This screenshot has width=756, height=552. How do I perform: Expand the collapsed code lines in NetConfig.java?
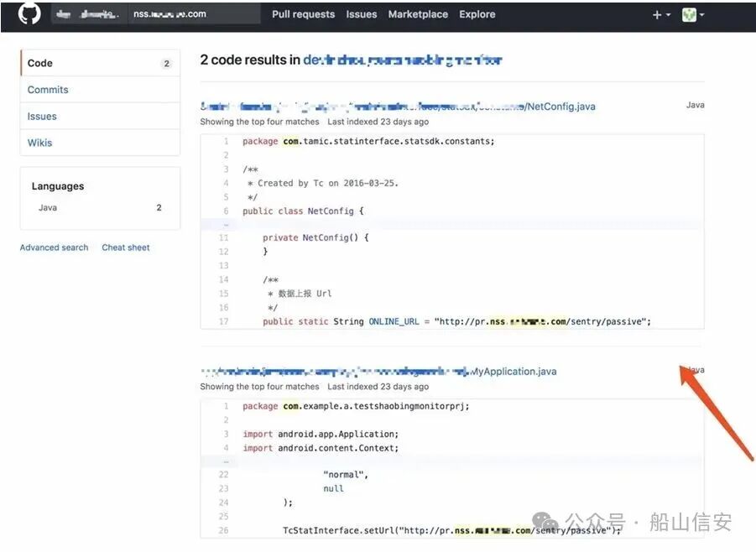(x=223, y=224)
